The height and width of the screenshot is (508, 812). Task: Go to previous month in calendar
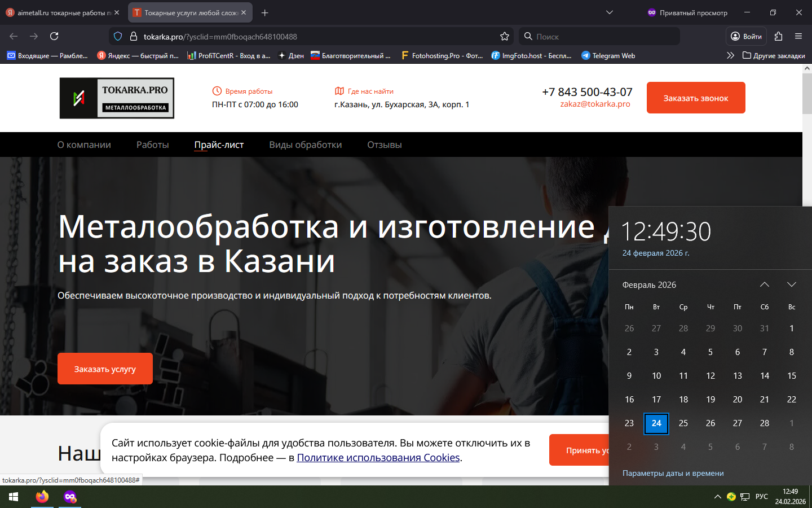point(764,284)
